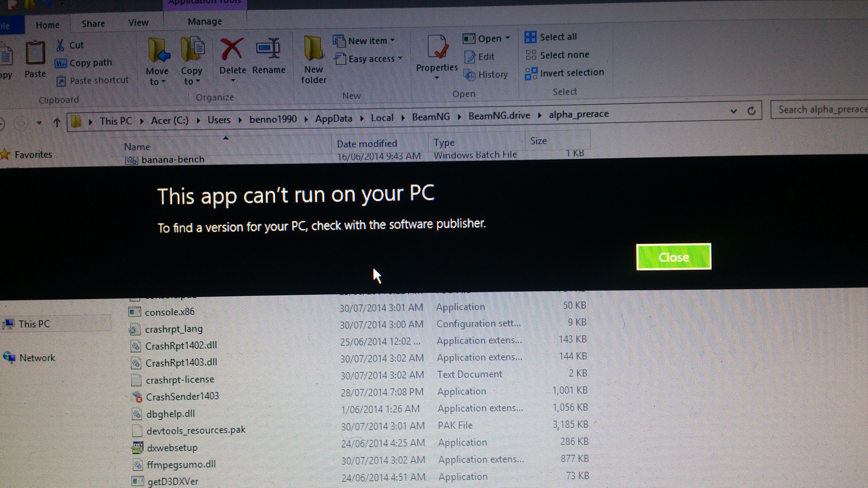Select the banana-bench batch file
The height and width of the screenshot is (488, 868).
(173, 159)
